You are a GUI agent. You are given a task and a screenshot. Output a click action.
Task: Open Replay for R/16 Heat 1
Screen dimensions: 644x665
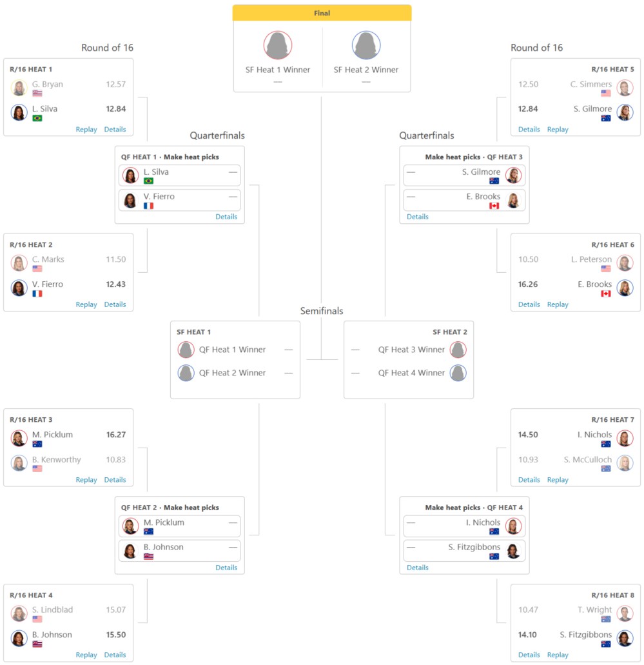tap(86, 130)
